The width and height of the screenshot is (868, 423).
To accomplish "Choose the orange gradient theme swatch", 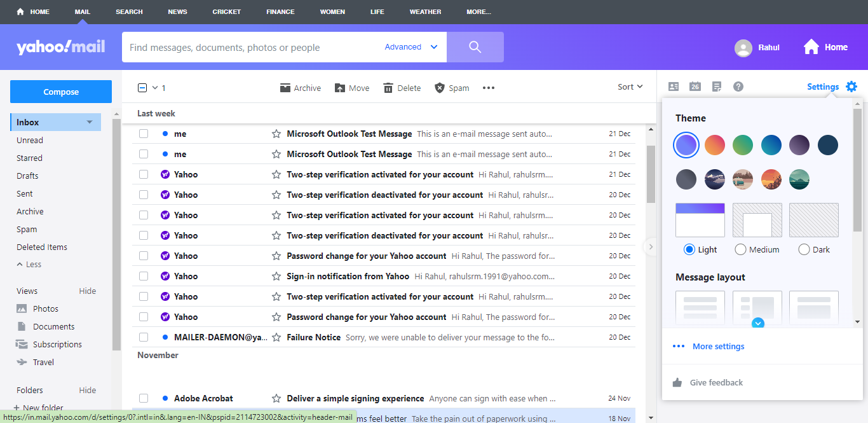I will [715, 145].
